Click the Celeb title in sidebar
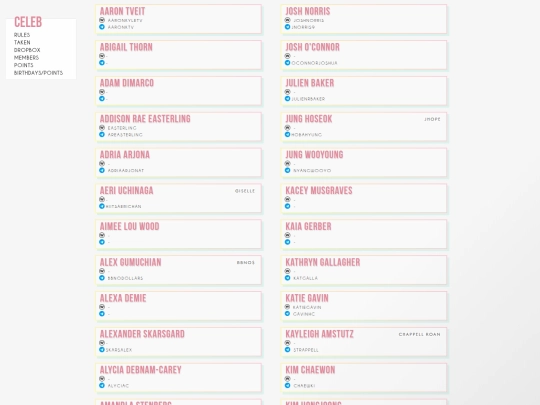This screenshot has height=405, width=540. 28,22
